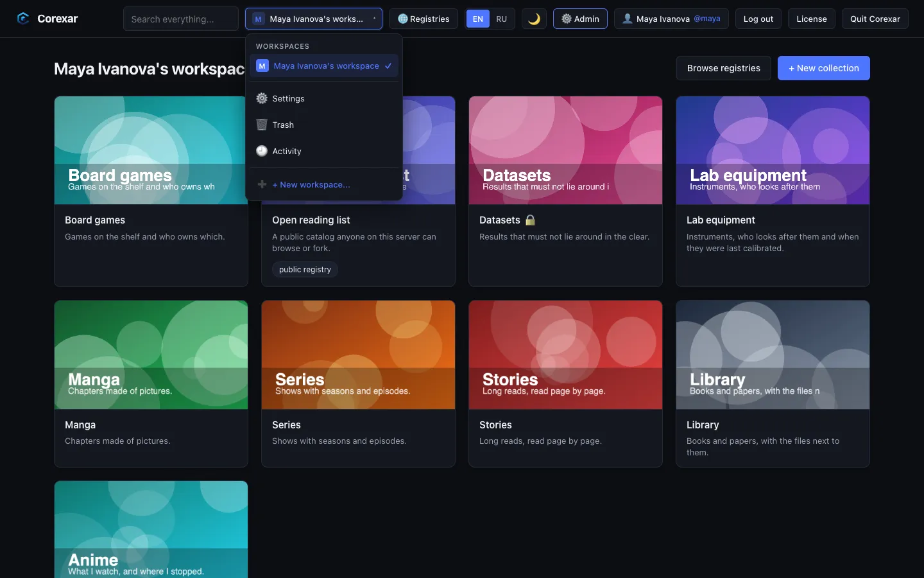Choose Activity from the workspace menu
The width and height of the screenshot is (924, 578).
click(x=324, y=152)
